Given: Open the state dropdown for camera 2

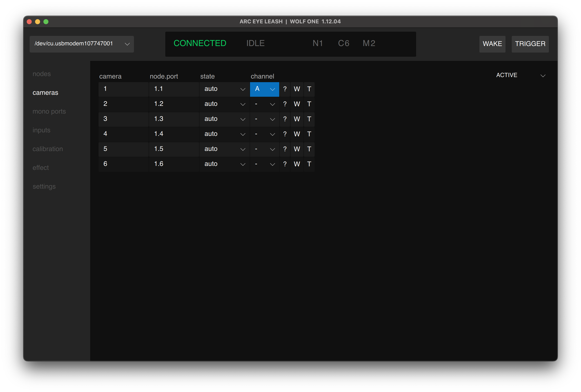Looking at the screenshot, I should point(224,104).
